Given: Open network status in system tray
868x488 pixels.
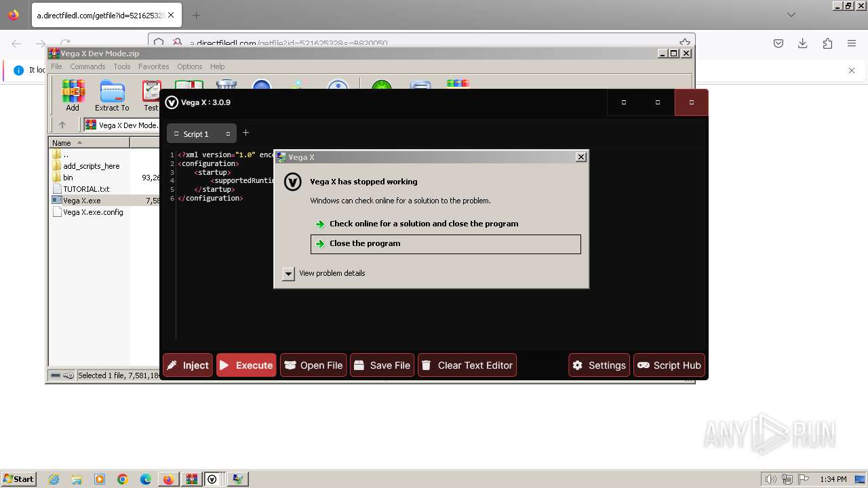Looking at the screenshot, I should click(x=787, y=479).
